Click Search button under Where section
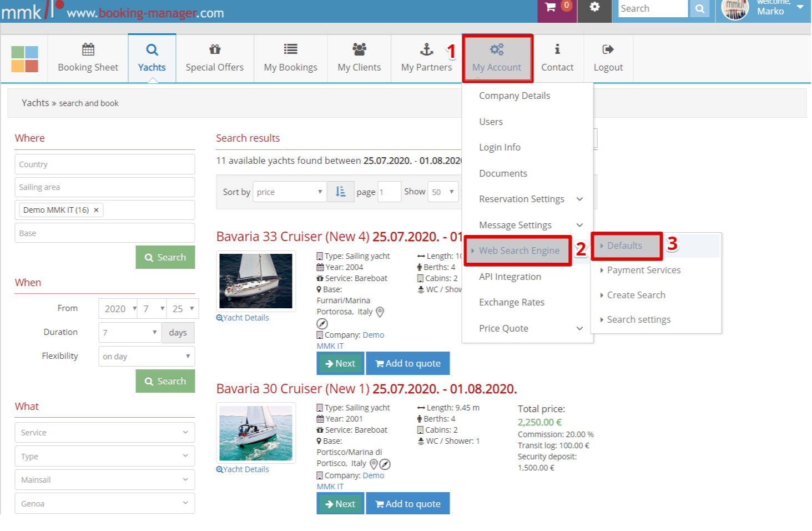 coord(165,257)
